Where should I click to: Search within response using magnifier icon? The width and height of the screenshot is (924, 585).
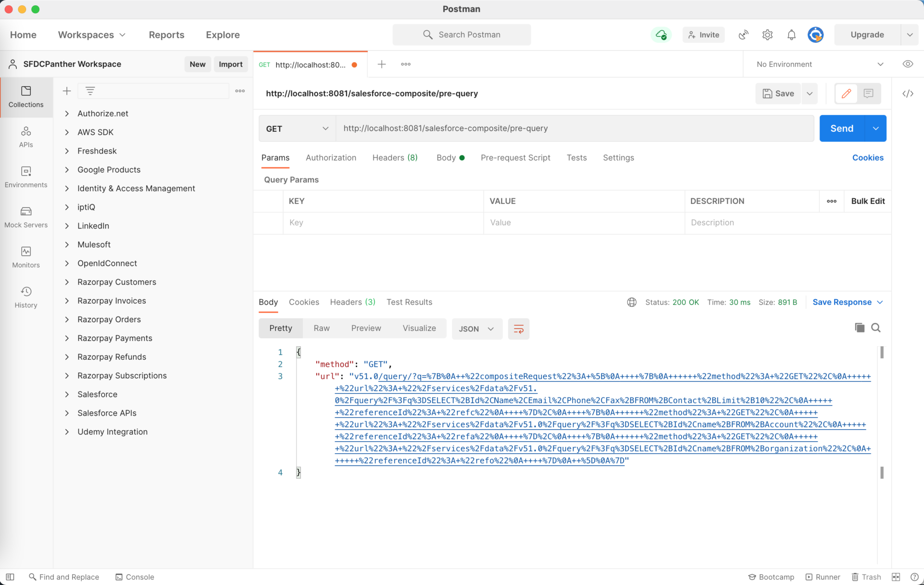click(876, 328)
